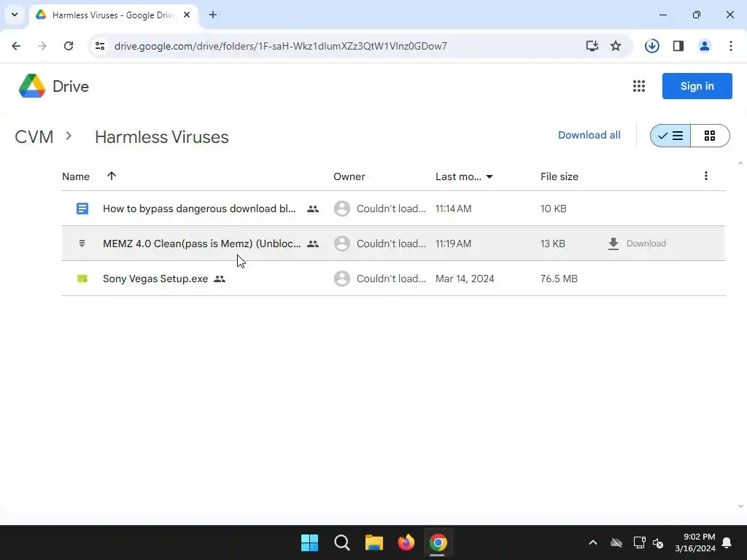Screen dimensions: 747x560
Task: Click the owner avatar in the MEMZ row
Action: tap(342, 244)
